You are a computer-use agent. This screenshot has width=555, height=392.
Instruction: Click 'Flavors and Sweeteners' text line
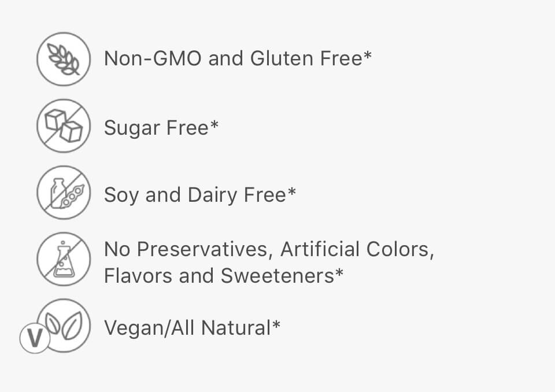click(x=219, y=276)
